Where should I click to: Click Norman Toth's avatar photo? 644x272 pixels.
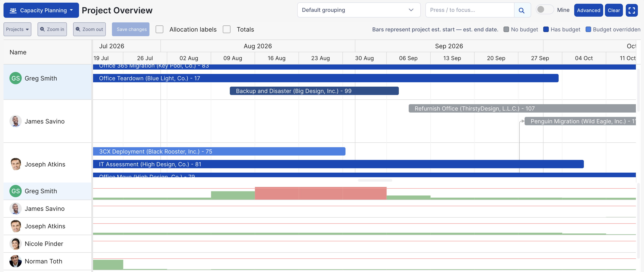coord(16,261)
